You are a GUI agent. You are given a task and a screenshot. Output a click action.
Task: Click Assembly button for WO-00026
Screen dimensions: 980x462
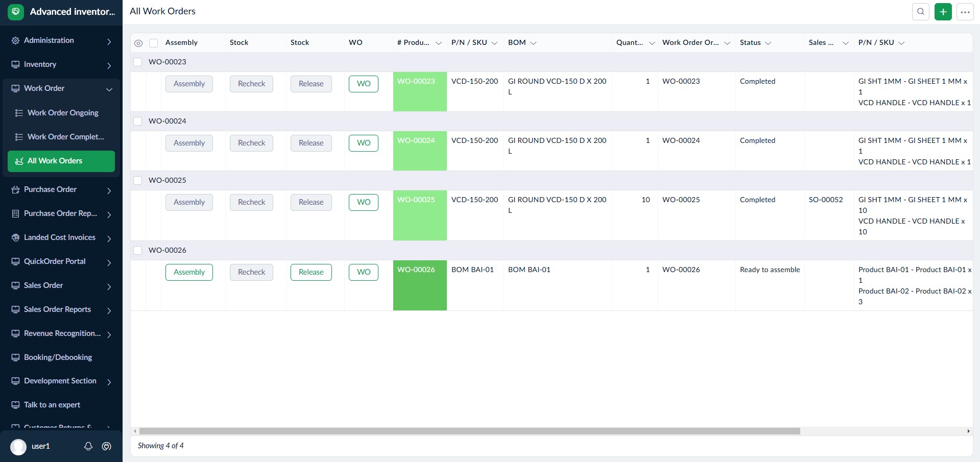click(x=189, y=272)
